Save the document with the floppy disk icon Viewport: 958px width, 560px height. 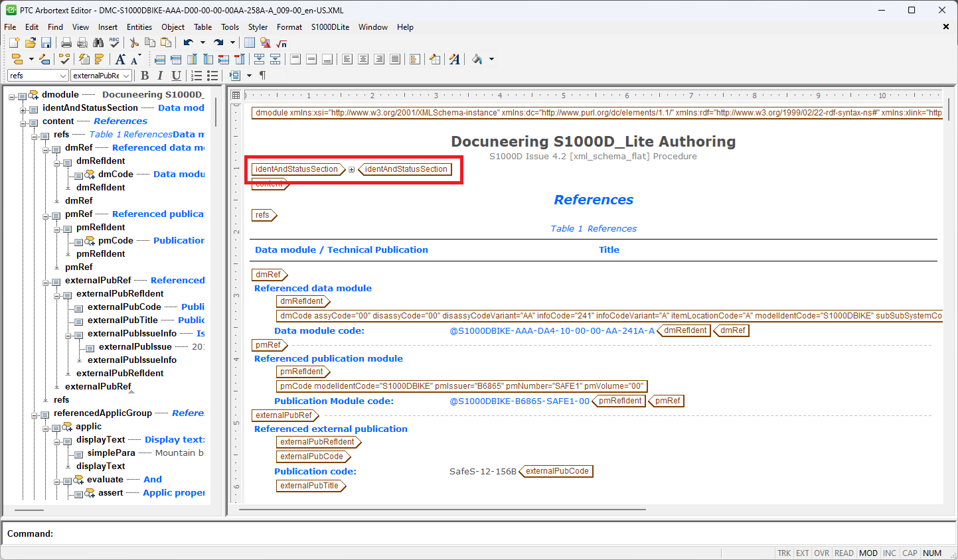[x=46, y=42]
